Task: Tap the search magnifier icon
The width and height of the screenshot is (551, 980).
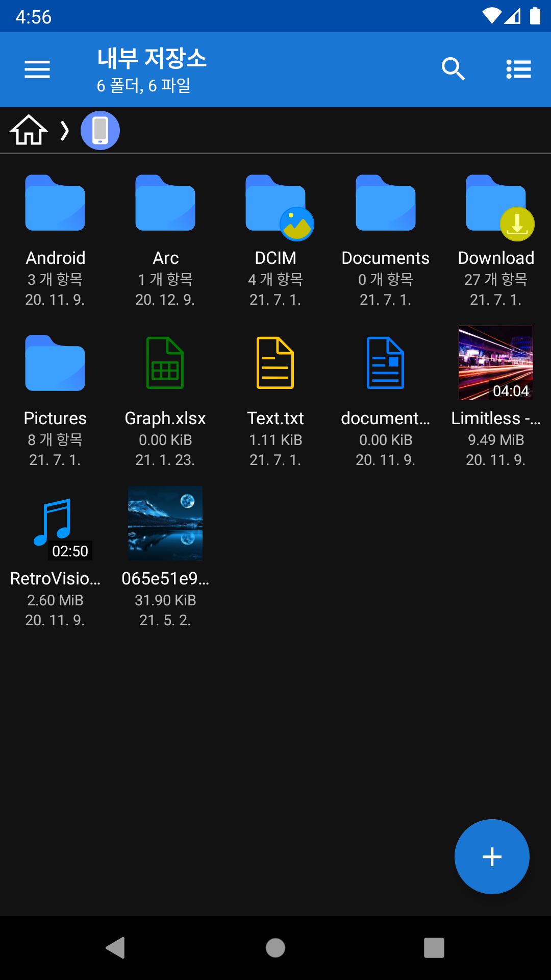Action: click(453, 69)
